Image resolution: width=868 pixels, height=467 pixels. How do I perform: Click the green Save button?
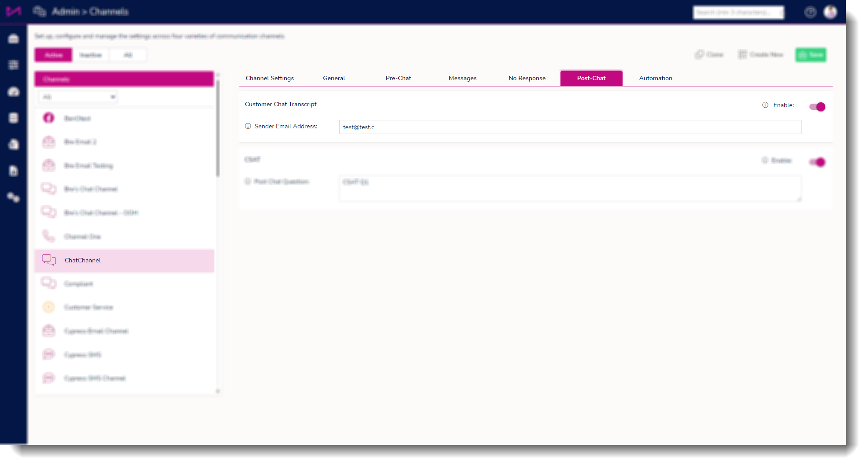point(811,55)
